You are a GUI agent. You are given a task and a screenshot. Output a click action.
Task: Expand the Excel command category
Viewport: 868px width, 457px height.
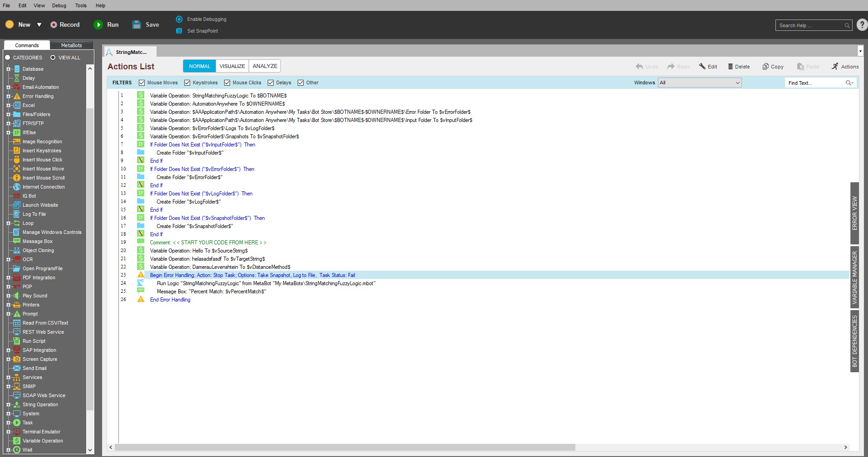pos(8,105)
